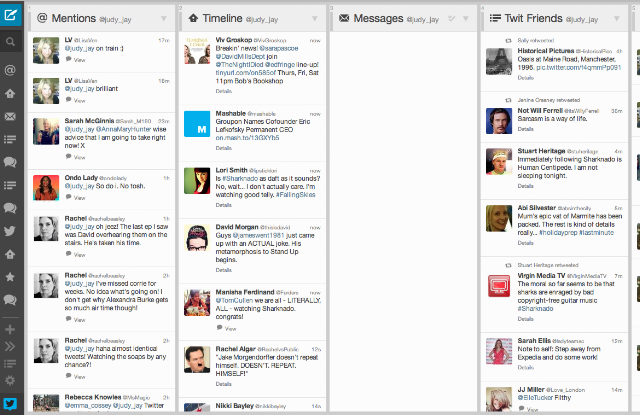Viewport: 640px width, 415px height.
Task: Open the search magnifier in the sidebar
Action: point(11,42)
